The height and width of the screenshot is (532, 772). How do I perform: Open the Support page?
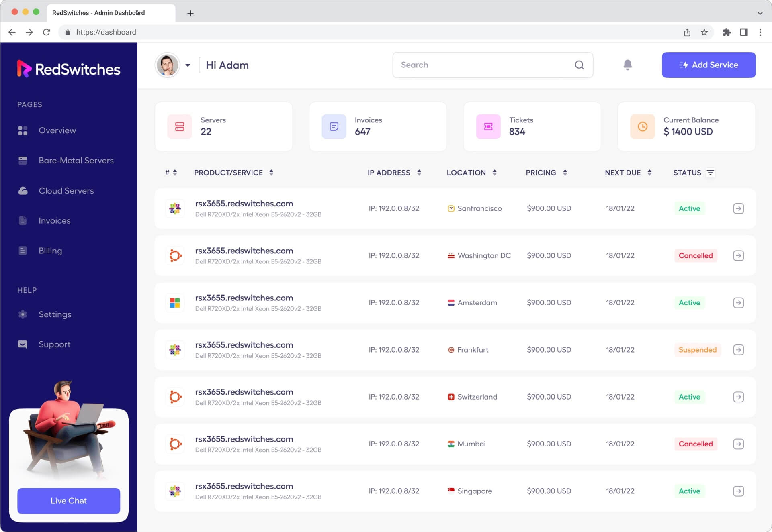coord(44,344)
